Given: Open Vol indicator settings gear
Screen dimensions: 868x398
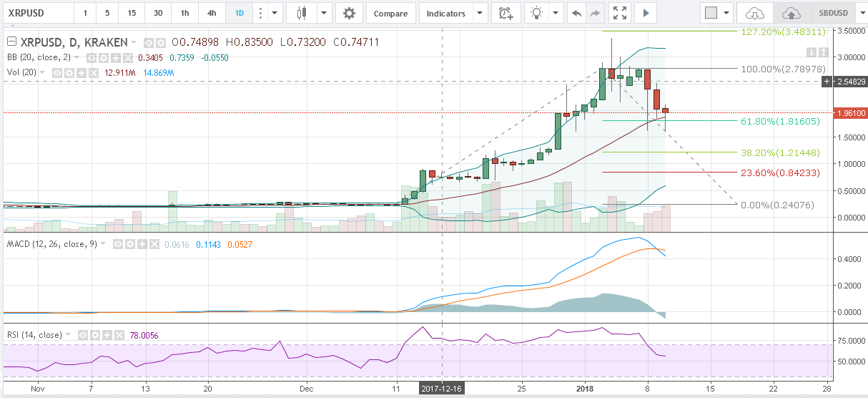Looking at the screenshot, I should coord(69,73).
